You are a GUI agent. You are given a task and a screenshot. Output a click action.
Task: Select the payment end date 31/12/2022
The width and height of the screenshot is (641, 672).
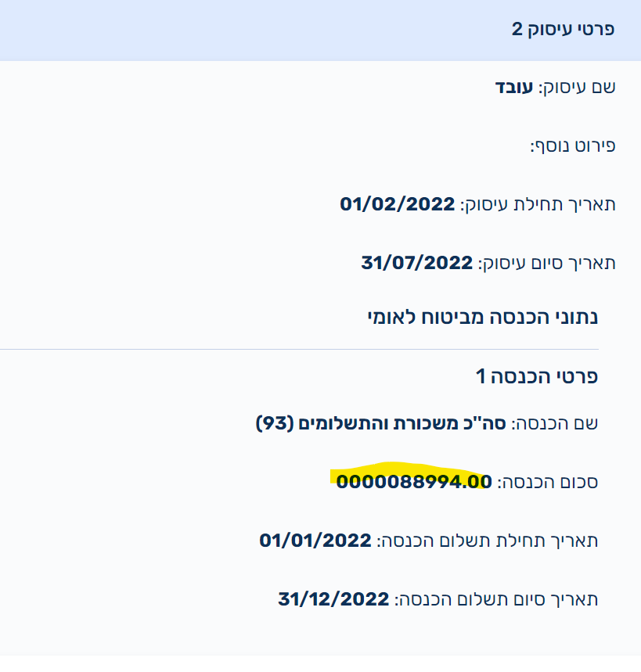pos(333,600)
